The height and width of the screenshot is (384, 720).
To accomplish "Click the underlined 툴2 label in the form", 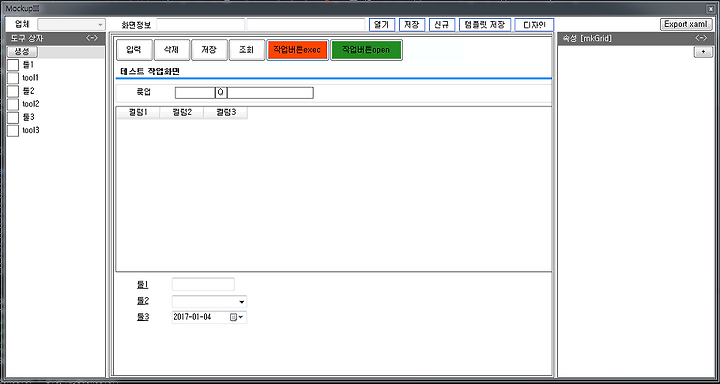I will point(143,301).
